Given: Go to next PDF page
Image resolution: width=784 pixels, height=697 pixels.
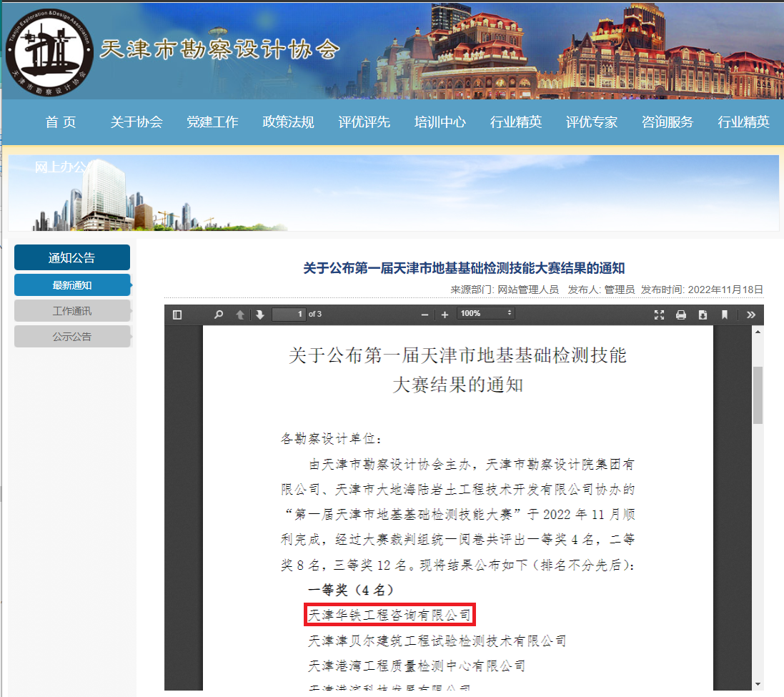Looking at the screenshot, I should tap(259, 315).
